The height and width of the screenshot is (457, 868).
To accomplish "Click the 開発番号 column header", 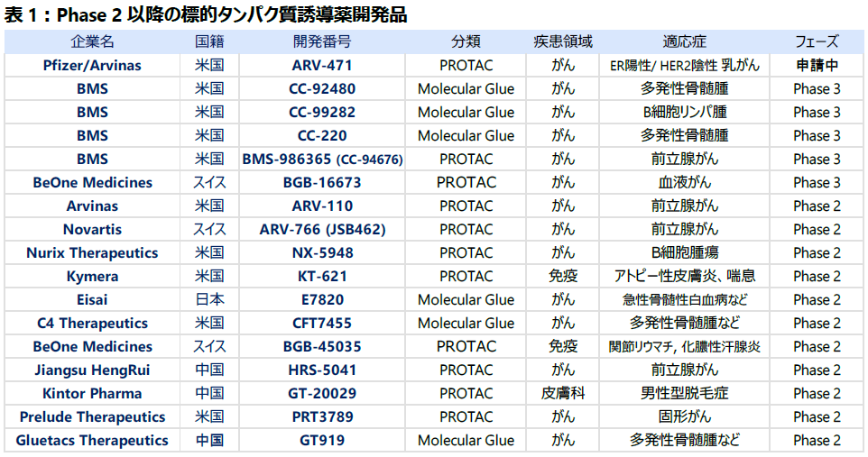I will [322, 42].
